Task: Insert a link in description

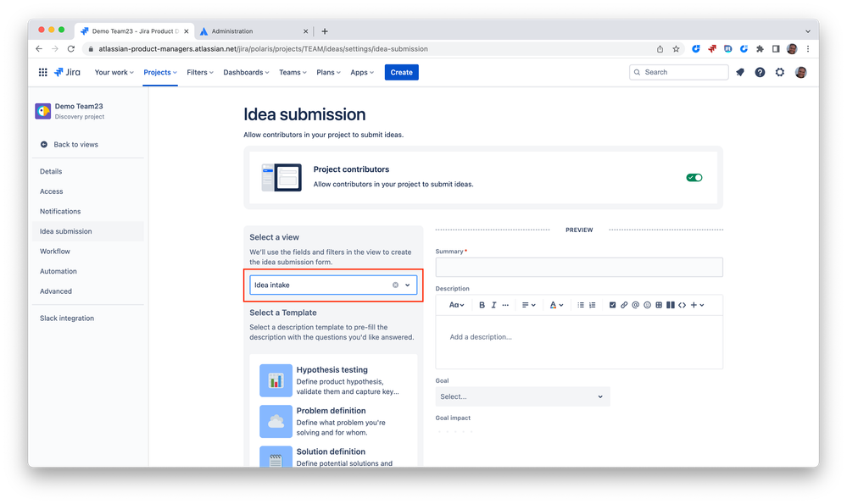Action: tap(624, 305)
